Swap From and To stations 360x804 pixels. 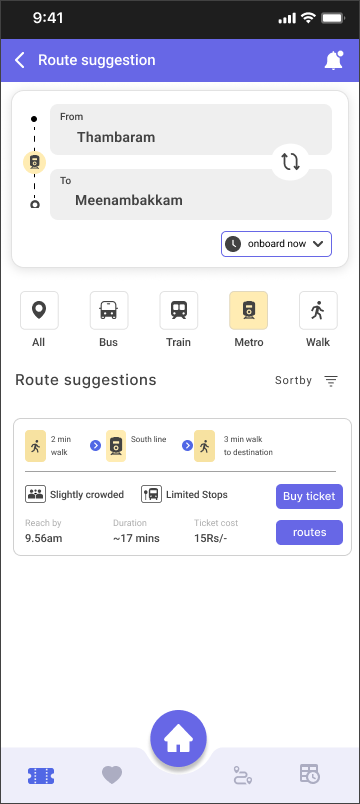[290, 162]
